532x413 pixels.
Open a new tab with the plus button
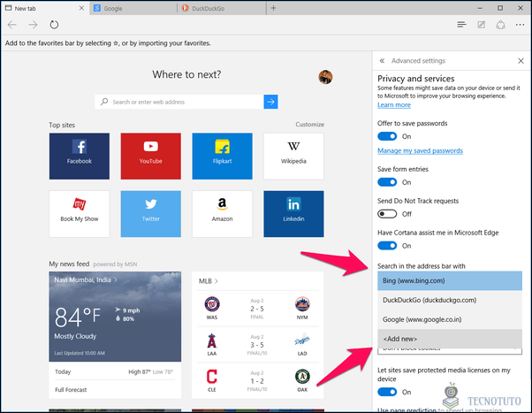[273, 8]
